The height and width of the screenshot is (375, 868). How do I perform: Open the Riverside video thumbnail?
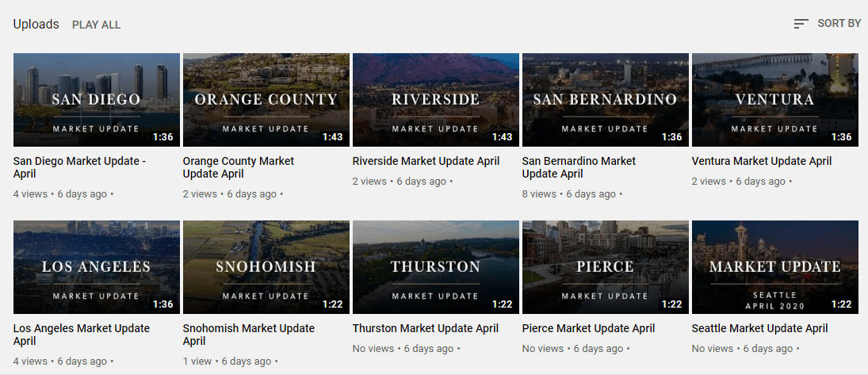[436, 100]
